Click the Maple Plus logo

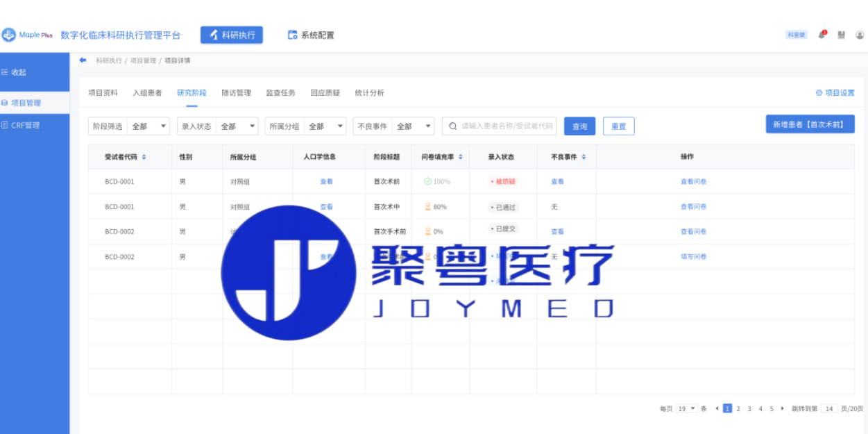[27, 35]
